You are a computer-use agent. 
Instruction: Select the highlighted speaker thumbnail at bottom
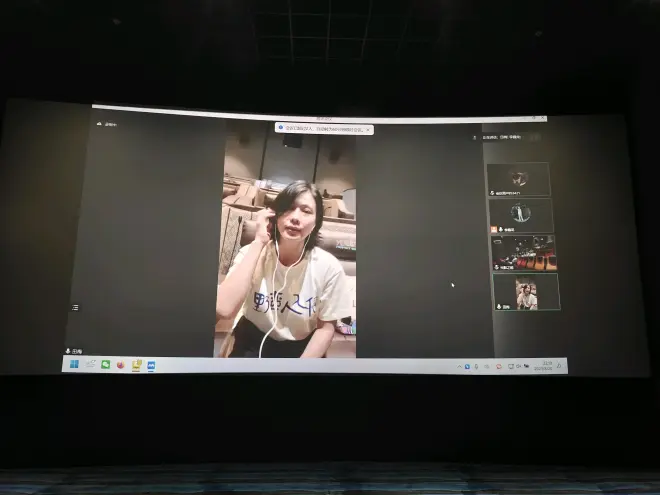coord(526,292)
